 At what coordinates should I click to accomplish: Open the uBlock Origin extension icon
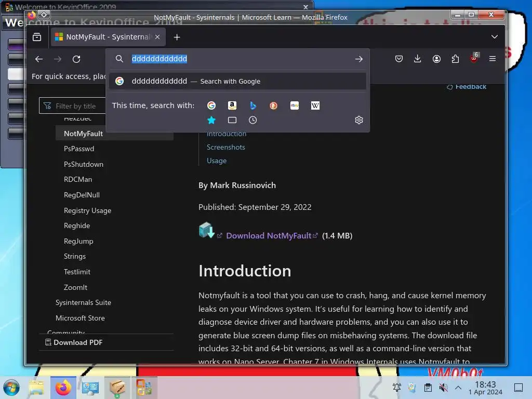click(x=474, y=58)
